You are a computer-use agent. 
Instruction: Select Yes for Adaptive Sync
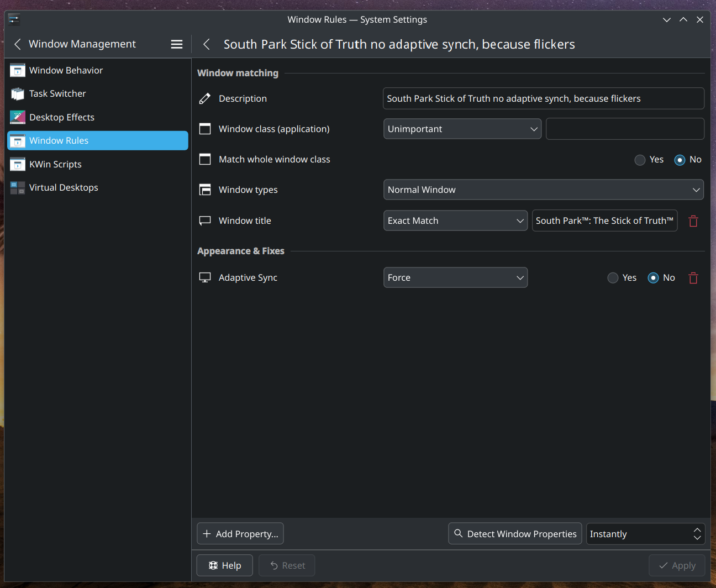613,278
